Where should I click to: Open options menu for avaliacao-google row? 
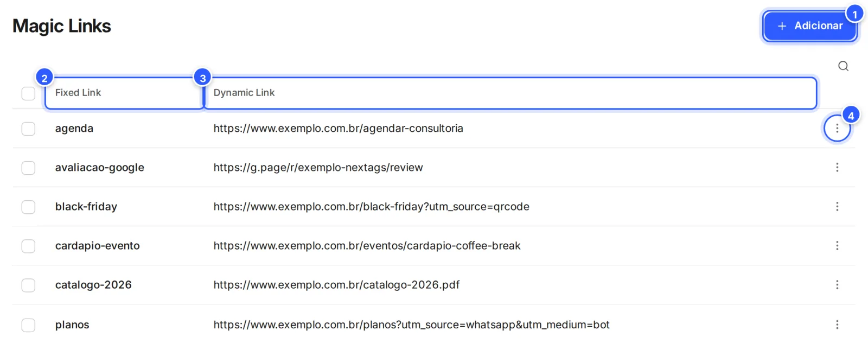click(837, 167)
